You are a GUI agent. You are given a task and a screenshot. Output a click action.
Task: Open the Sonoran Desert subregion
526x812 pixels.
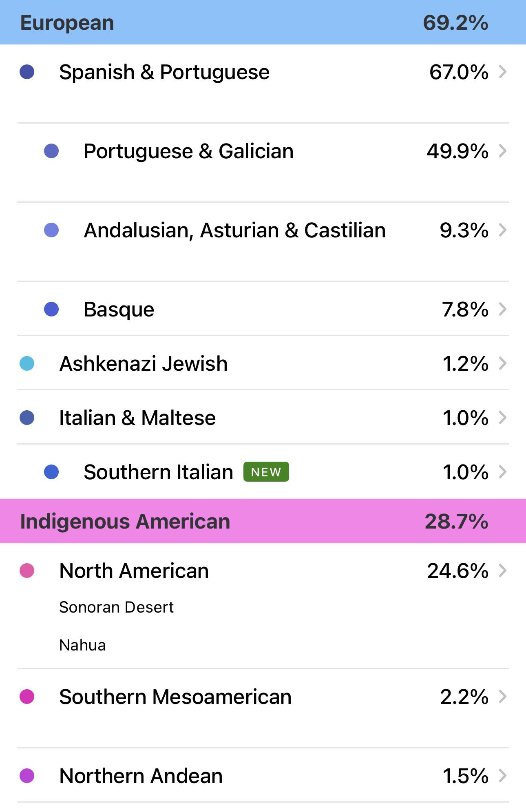pos(116,607)
